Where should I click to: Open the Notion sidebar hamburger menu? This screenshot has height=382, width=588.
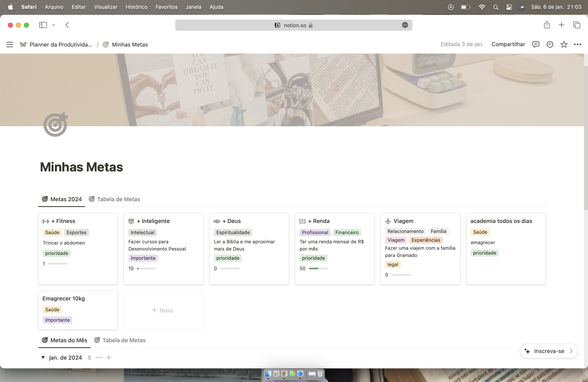[x=9, y=44]
